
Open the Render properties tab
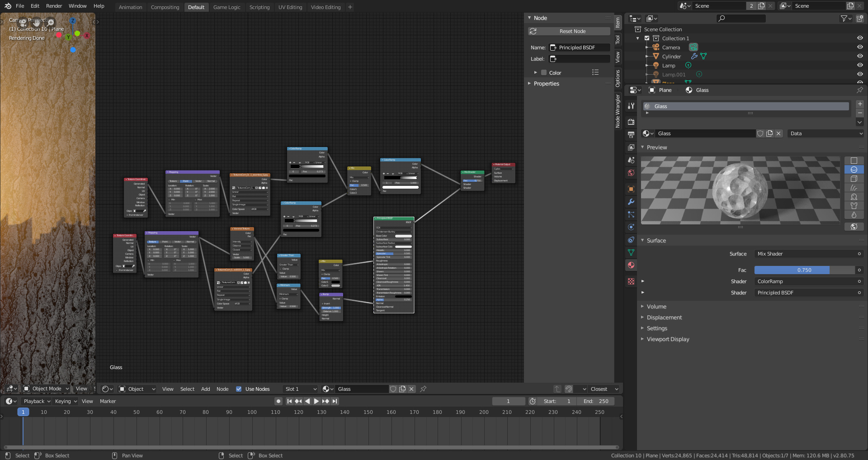pyautogui.click(x=631, y=122)
